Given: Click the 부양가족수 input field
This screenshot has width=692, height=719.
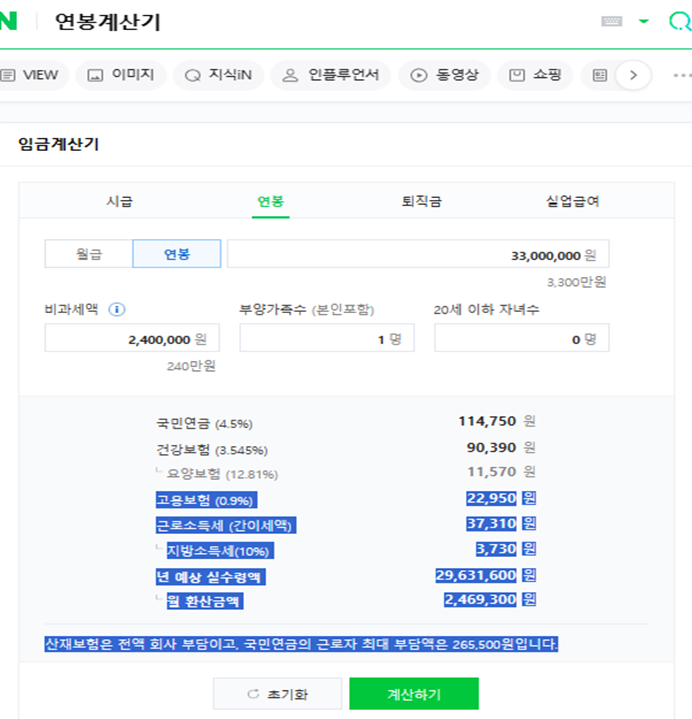Looking at the screenshot, I should [x=327, y=338].
